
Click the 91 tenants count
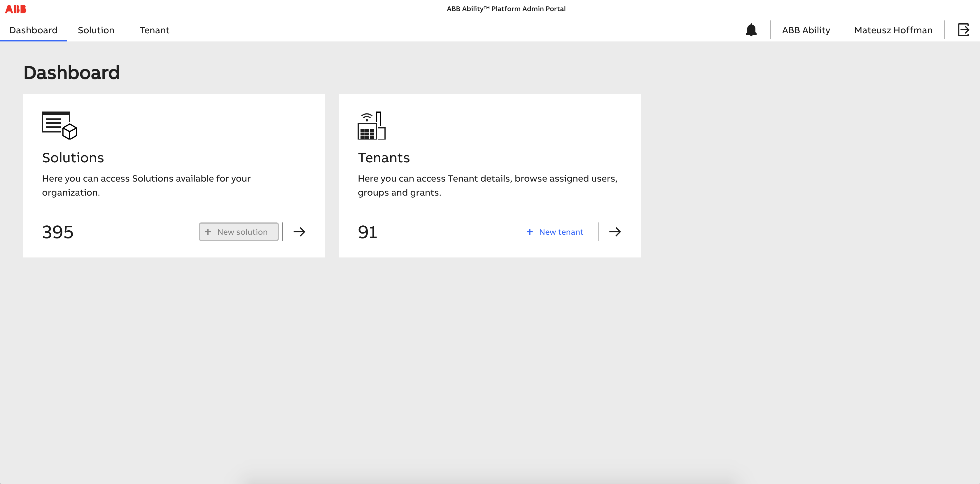(x=367, y=232)
